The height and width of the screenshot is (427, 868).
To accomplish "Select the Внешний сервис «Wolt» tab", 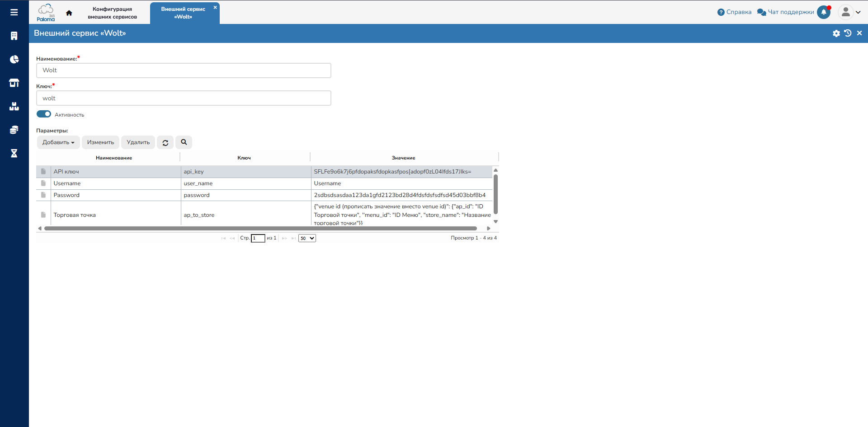I will click(x=183, y=13).
